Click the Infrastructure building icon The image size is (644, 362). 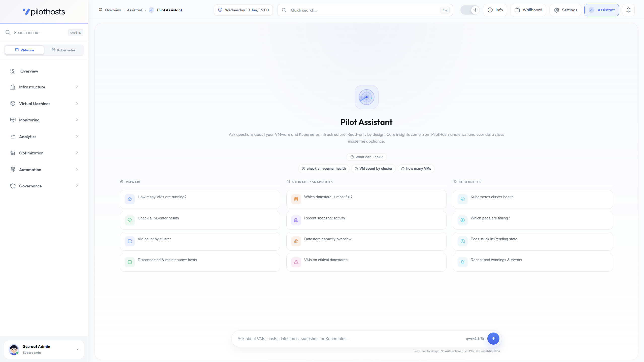13,87
